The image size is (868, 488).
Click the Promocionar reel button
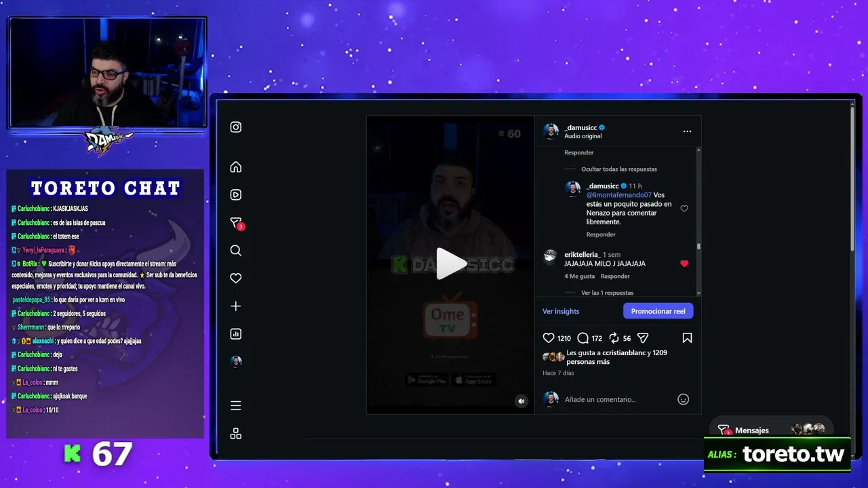pos(658,311)
